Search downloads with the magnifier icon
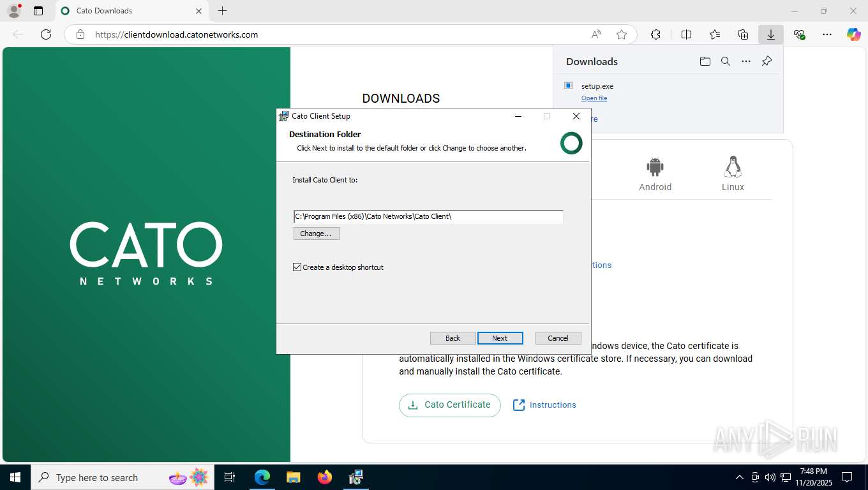 pyautogui.click(x=726, y=61)
